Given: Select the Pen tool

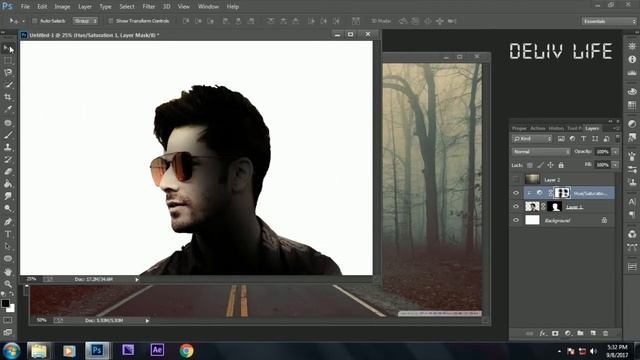Looking at the screenshot, I should coord(8,222).
